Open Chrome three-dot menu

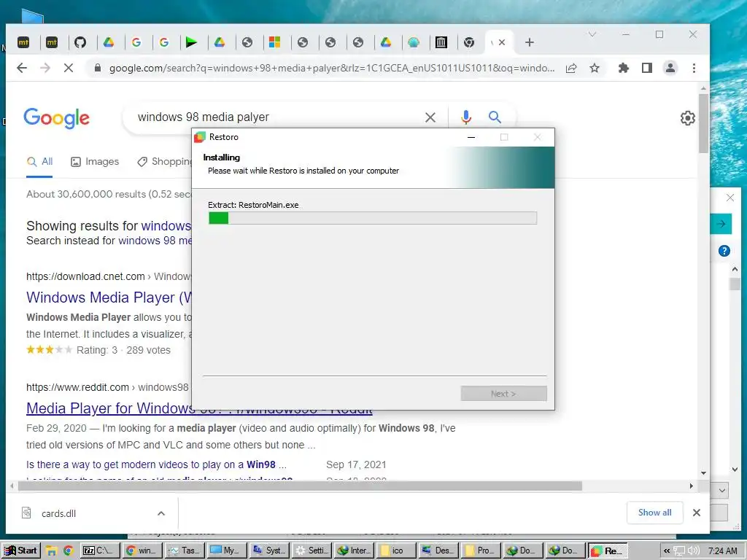pos(694,68)
